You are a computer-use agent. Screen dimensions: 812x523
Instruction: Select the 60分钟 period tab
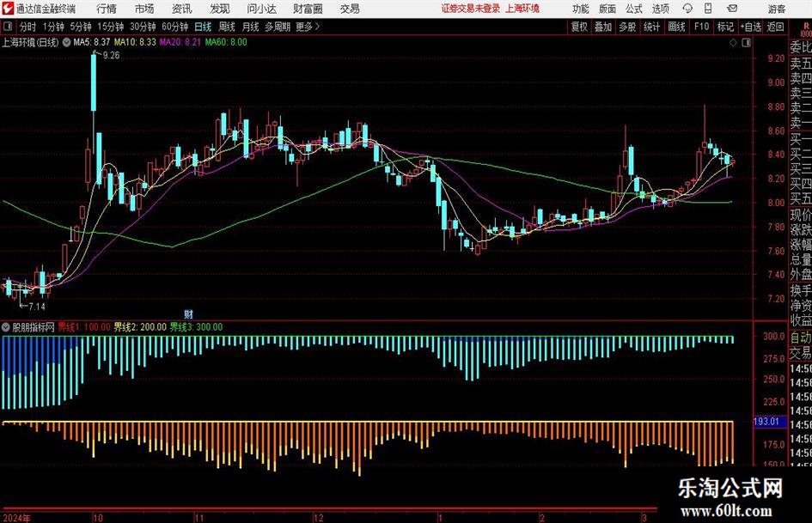pyautogui.click(x=175, y=27)
